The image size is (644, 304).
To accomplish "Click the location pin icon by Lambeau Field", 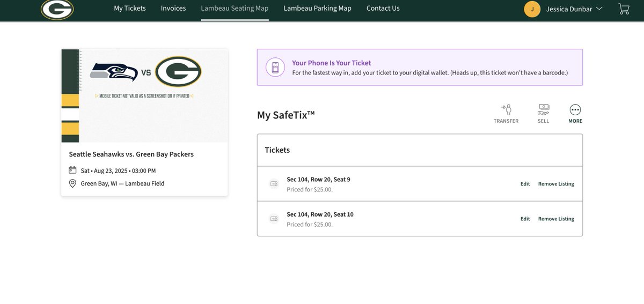I will [x=73, y=183].
